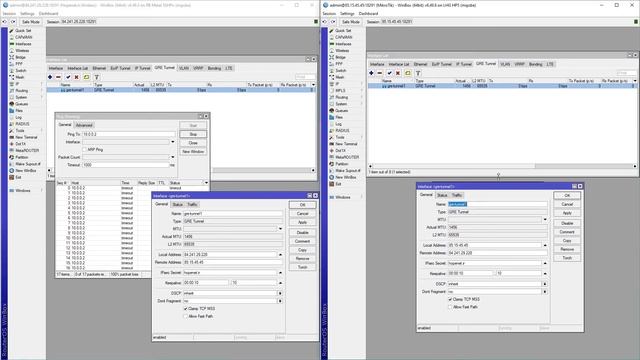Open Log in the right WinBox sidebar
Screen dimensions: 640x360
tap(338, 124)
